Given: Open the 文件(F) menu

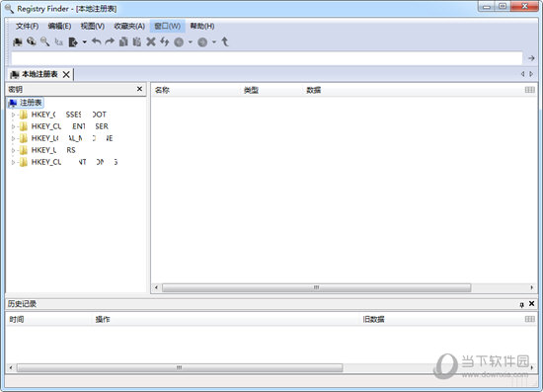Looking at the screenshot, I should click(x=27, y=27).
